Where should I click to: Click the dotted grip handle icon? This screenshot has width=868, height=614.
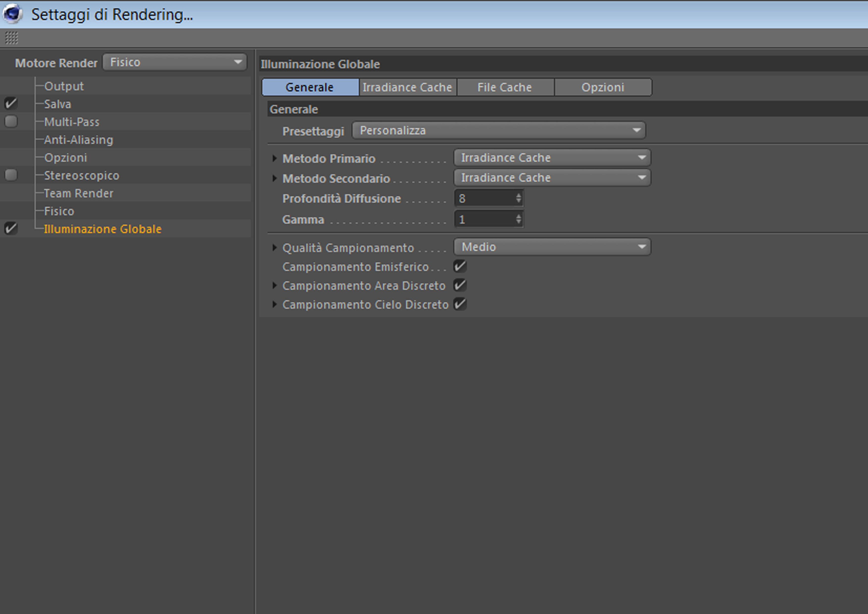[x=11, y=38]
